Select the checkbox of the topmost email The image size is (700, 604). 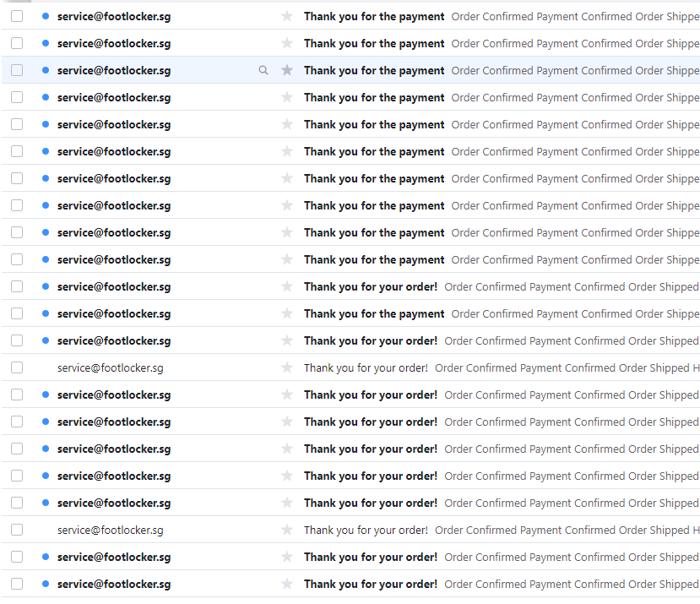click(17, 16)
